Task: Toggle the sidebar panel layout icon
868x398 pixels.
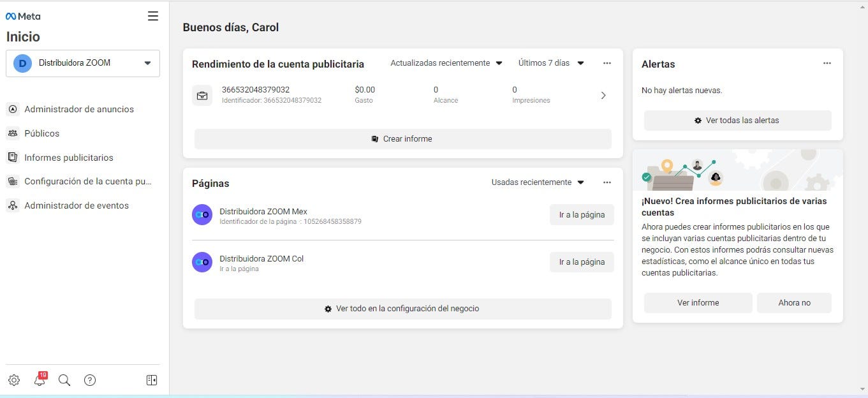Action: tap(152, 380)
